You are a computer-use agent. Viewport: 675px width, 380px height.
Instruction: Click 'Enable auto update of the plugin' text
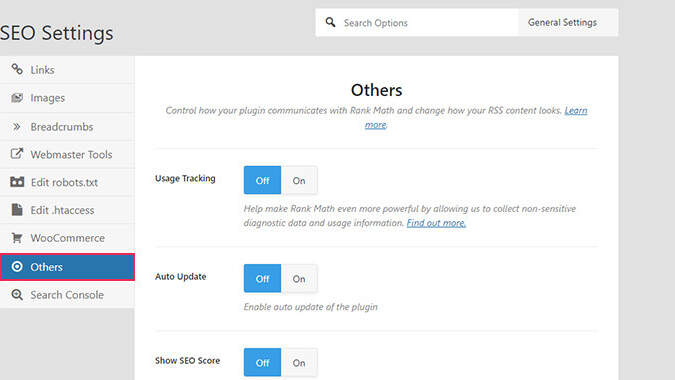point(310,307)
